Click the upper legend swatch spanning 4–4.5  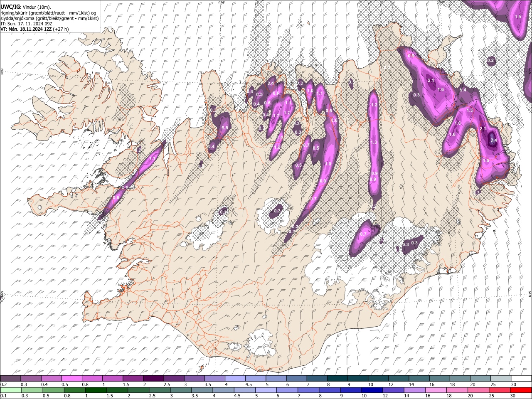235,379
